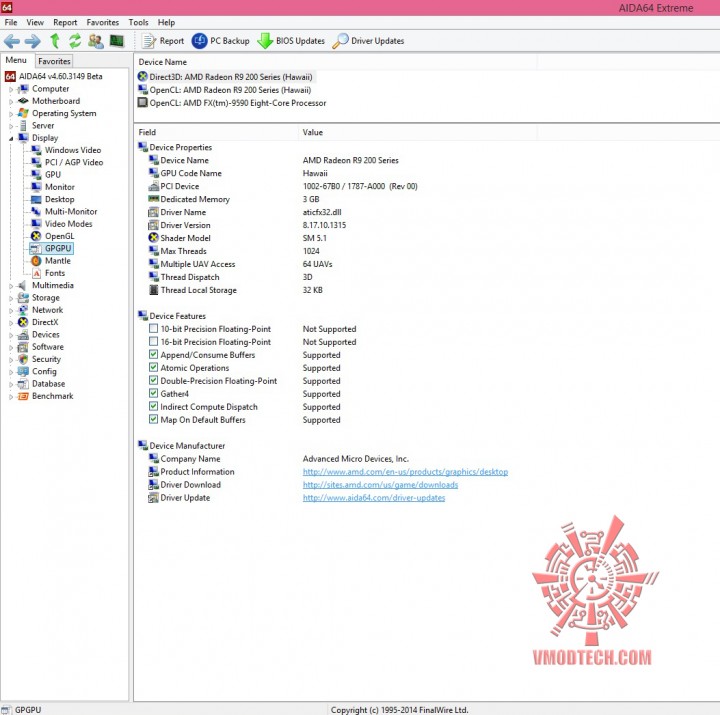
Task: Collapse the Display tree node
Action: (x=11, y=138)
